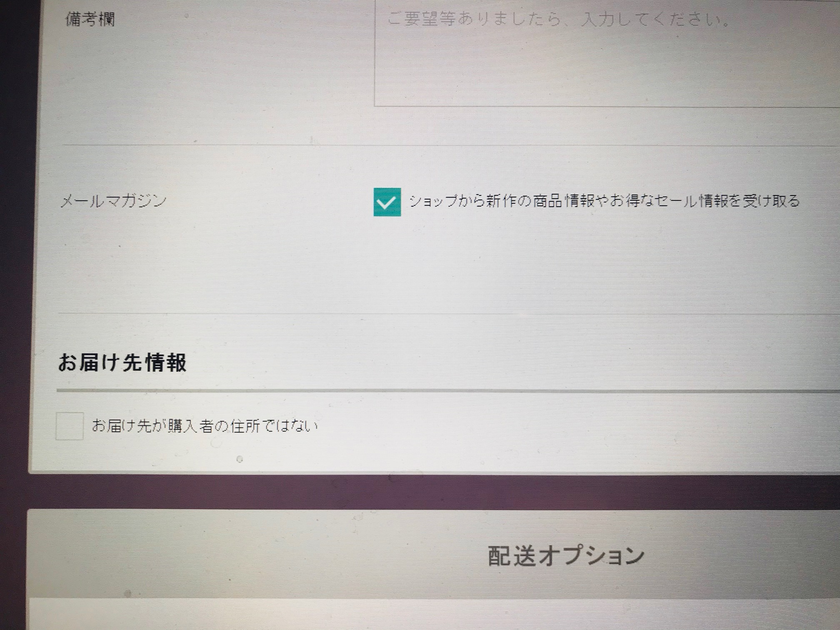The height and width of the screenshot is (630, 840).
Task: Uncheck the teal mail magazine checkbox
Action: pos(387,202)
